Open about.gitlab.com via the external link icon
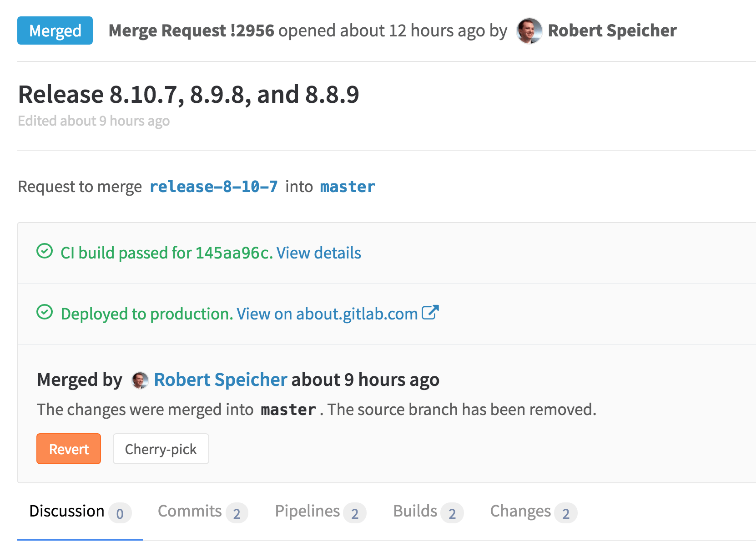 430,312
